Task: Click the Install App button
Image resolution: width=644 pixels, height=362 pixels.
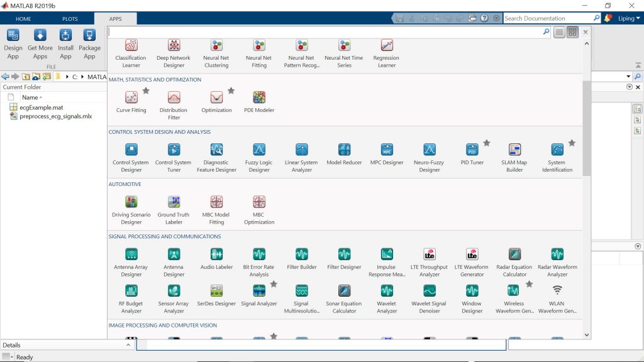Action: pyautogui.click(x=65, y=43)
